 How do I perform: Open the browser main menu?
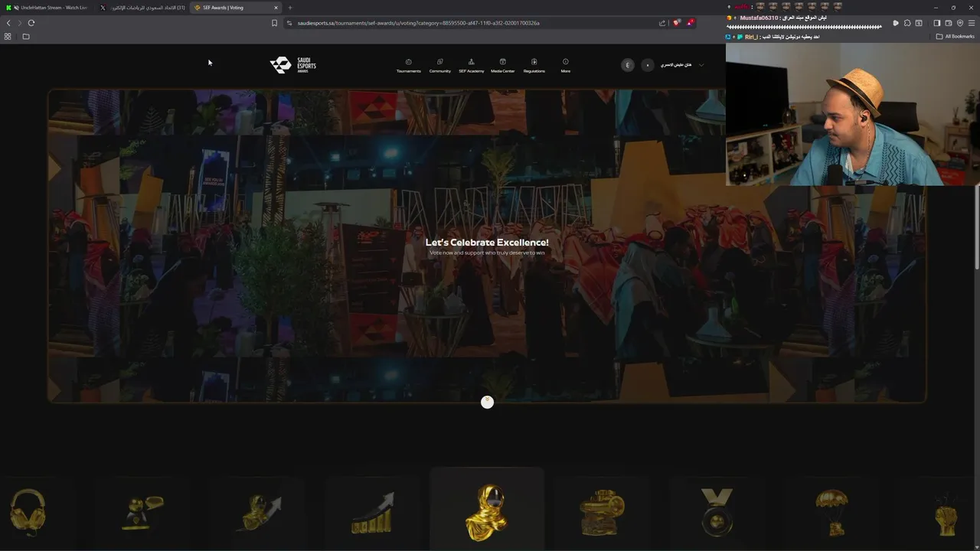click(x=972, y=23)
